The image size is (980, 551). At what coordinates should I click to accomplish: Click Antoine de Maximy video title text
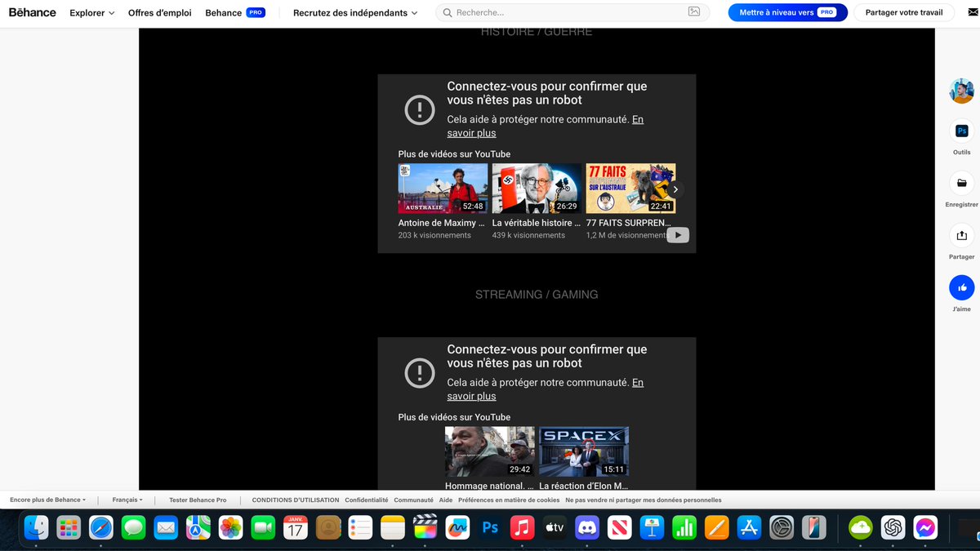pyautogui.click(x=442, y=223)
